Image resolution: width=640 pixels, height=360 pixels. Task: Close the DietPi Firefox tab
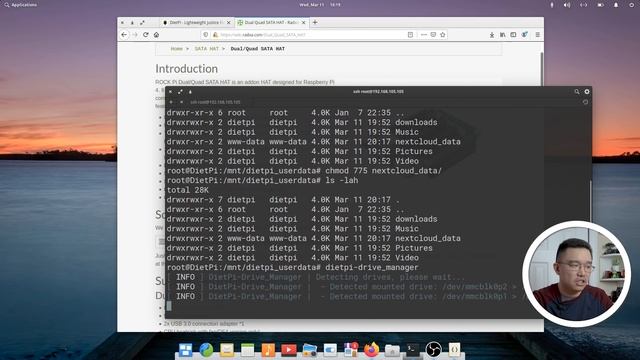point(229,22)
